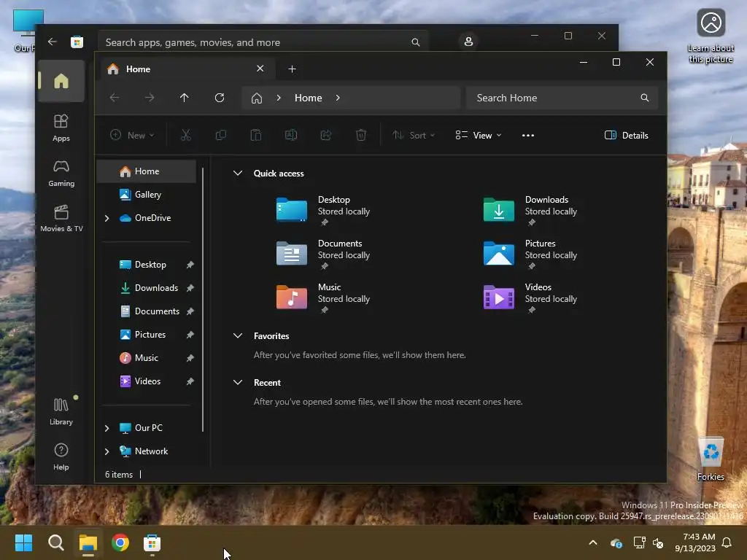The height and width of the screenshot is (560, 747).
Task: Click the Search Home magnifier icon
Action: pyautogui.click(x=645, y=98)
